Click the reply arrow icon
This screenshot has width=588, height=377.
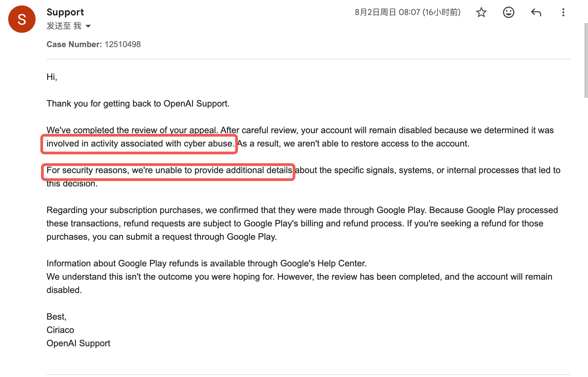pos(536,13)
